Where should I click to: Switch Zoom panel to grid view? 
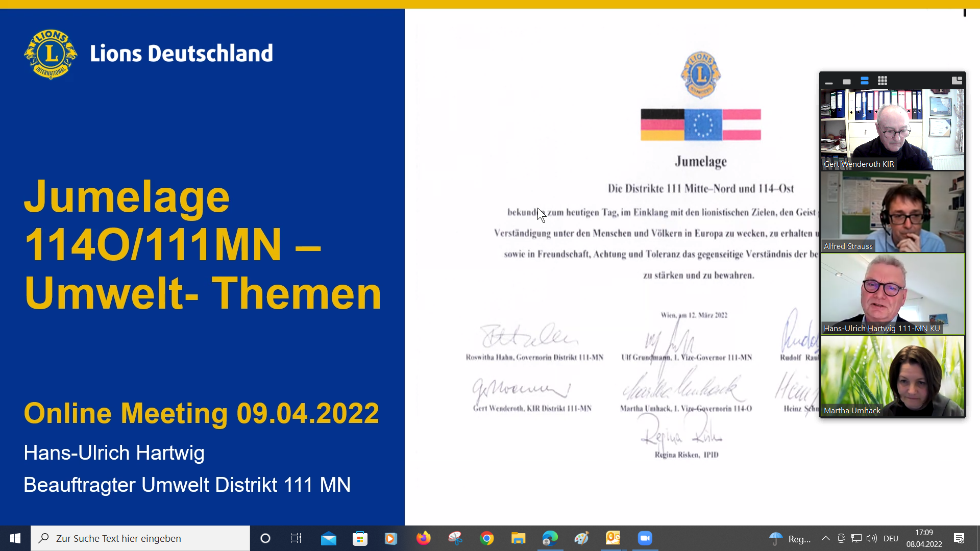click(883, 81)
